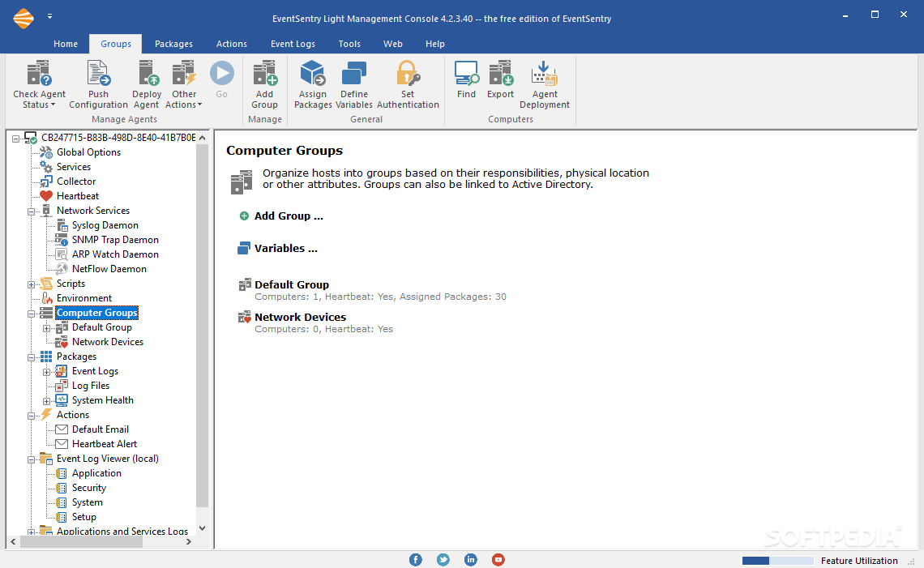
Task: Collapse the Network Services tree node
Action: [x=32, y=211]
